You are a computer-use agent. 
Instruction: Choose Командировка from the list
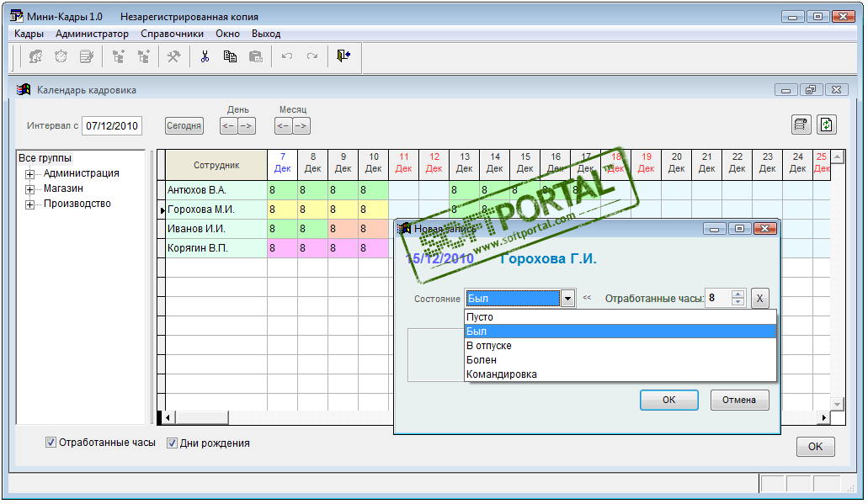coord(620,374)
